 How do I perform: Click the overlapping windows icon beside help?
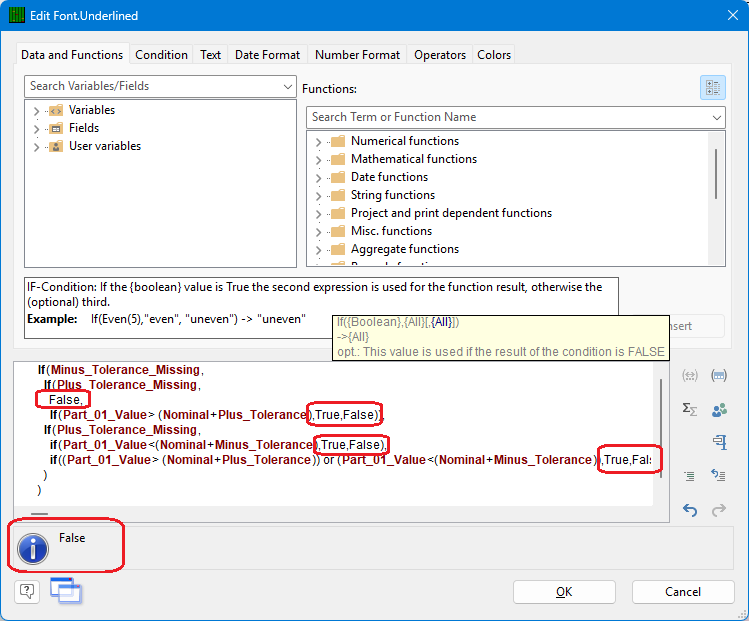66,591
